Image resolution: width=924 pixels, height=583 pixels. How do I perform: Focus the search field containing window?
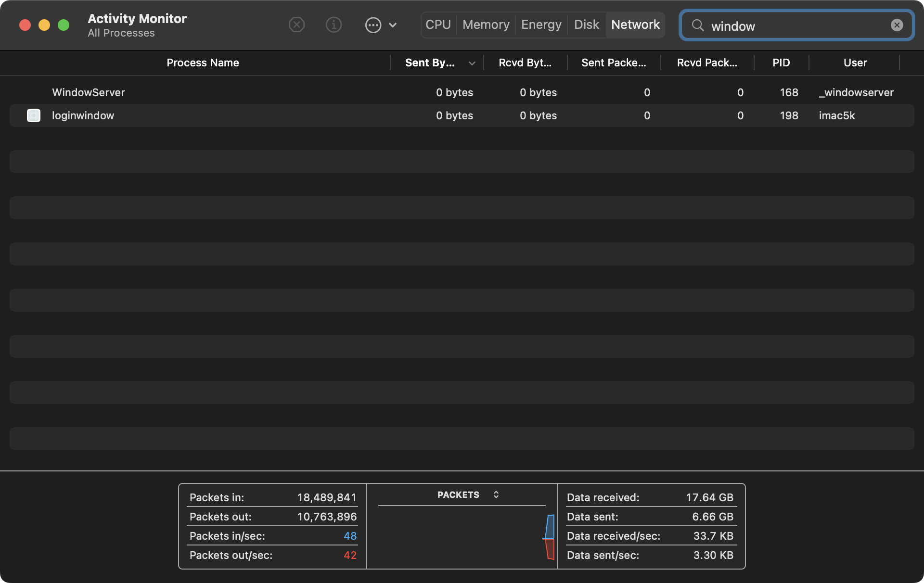(x=796, y=25)
